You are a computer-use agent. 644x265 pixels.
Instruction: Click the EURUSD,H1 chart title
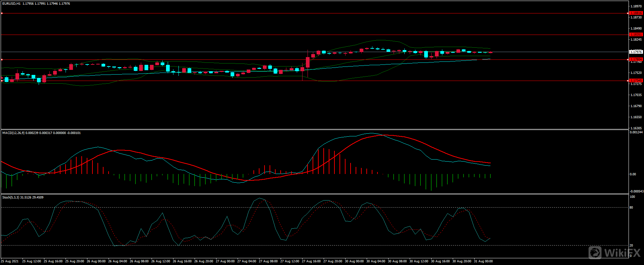[x=11, y=4]
